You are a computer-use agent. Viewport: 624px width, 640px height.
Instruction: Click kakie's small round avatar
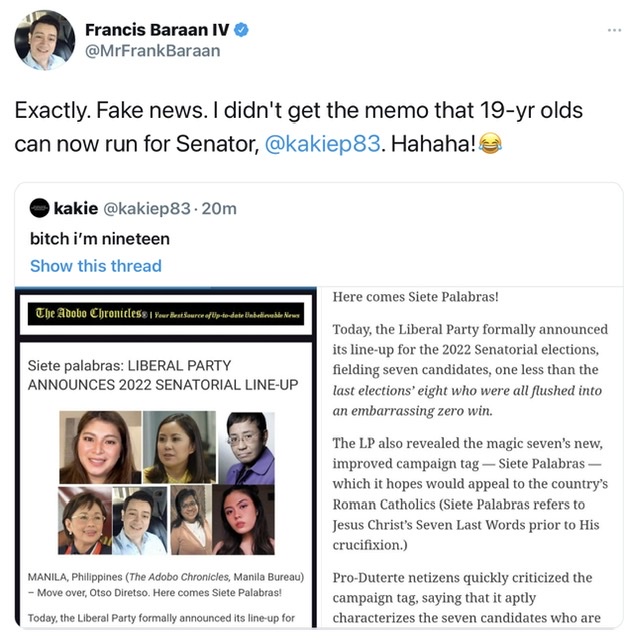[x=39, y=208]
